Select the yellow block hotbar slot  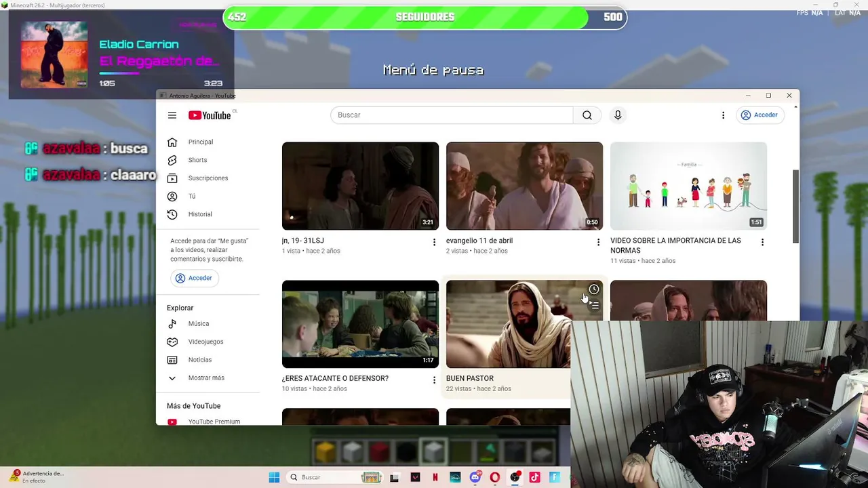325,451
